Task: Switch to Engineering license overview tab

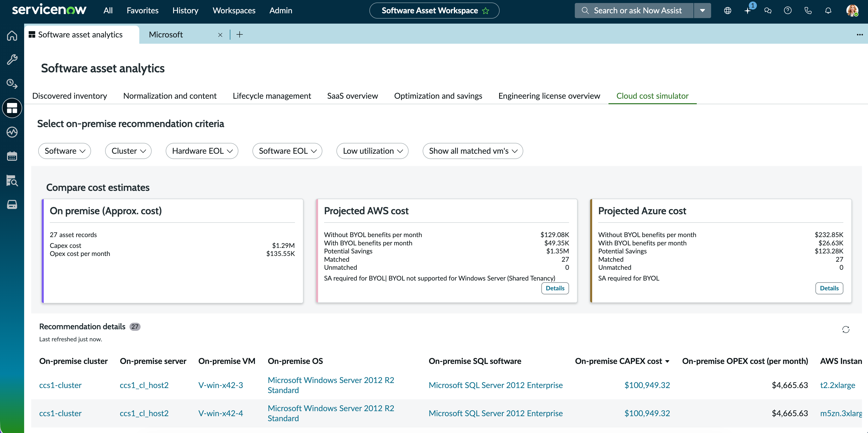Action: pyautogui.click(x=549, y=96)
